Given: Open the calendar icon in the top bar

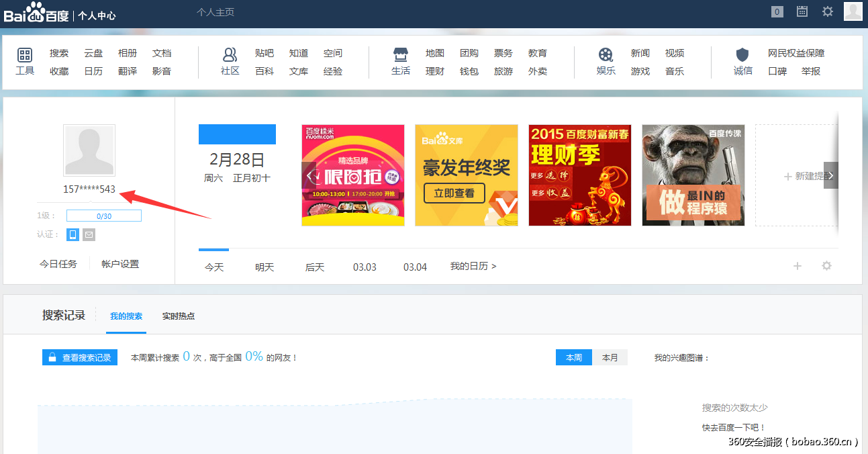Looking at the screenshot, I should tap(802, 11).
